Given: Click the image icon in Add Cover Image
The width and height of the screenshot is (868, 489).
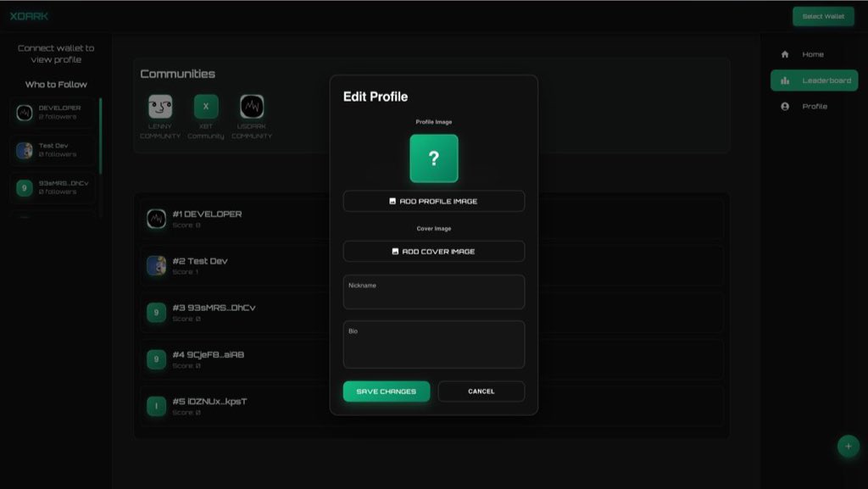Looking at the screenshot, I should 395,251.
